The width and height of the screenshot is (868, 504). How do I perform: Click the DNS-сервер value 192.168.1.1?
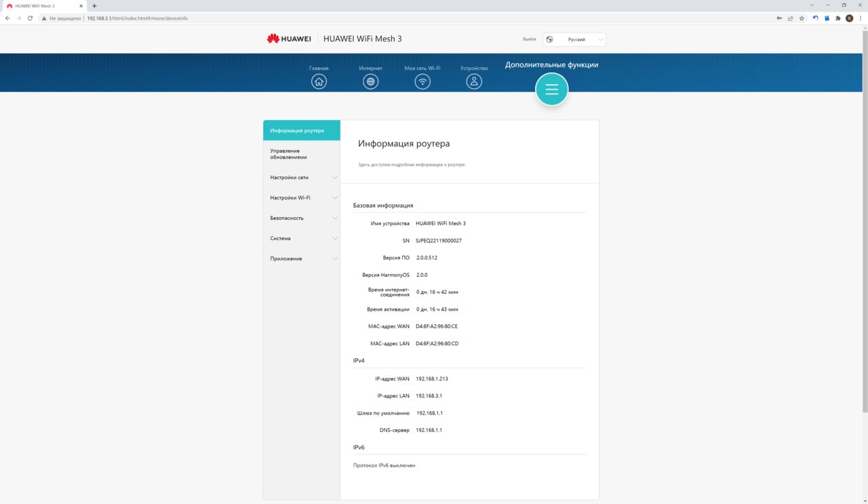[429, 430]
